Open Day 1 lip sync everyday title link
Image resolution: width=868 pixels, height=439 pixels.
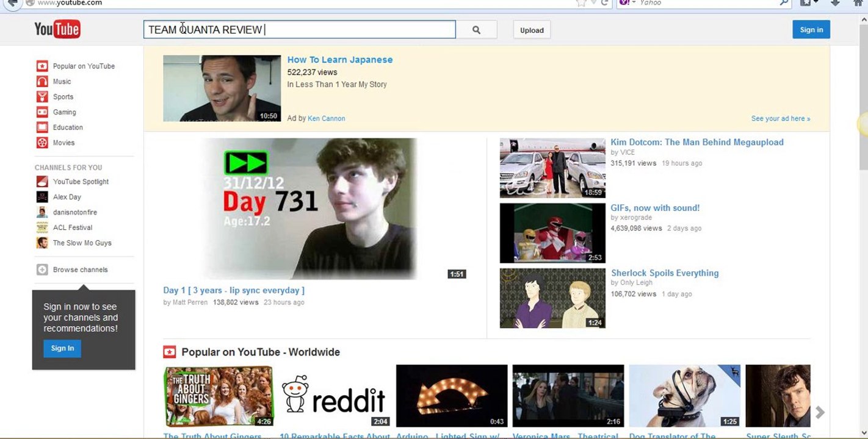(234, 290)
